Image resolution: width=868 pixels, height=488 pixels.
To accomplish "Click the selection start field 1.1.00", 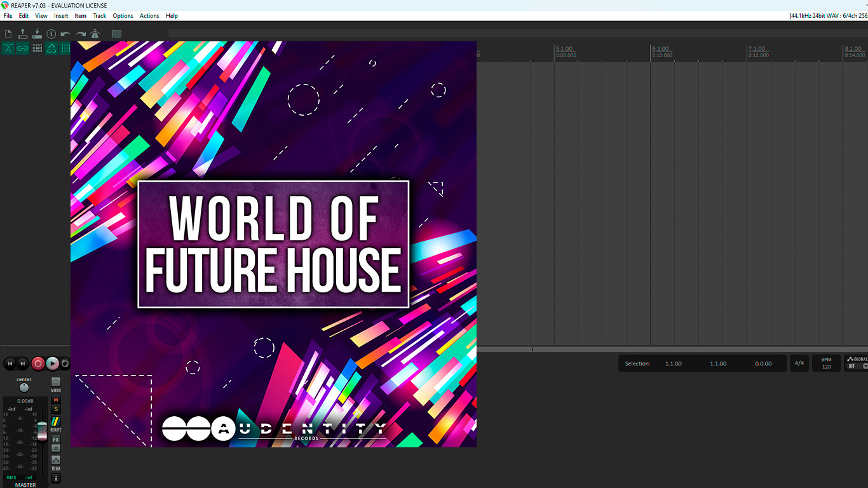I will click(x=674, y=363).
